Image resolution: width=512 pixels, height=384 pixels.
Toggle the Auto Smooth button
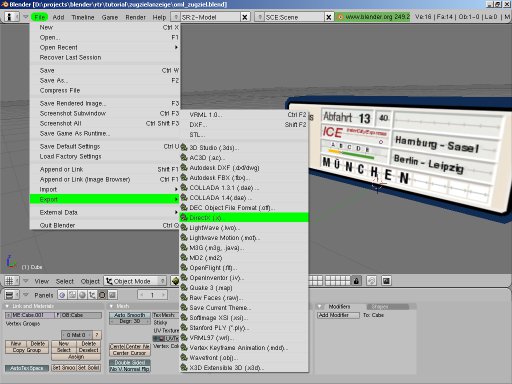pyautogui.click(x=130, y=315)
